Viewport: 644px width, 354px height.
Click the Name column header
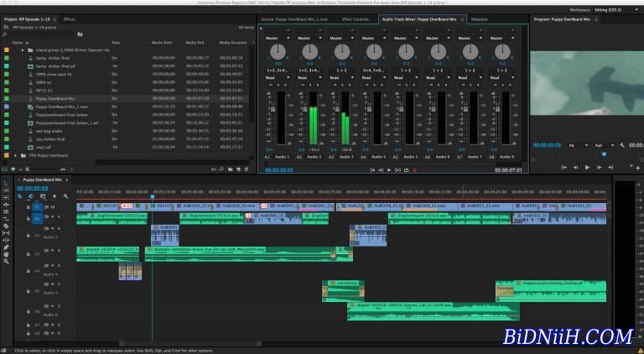coord(18,43)
